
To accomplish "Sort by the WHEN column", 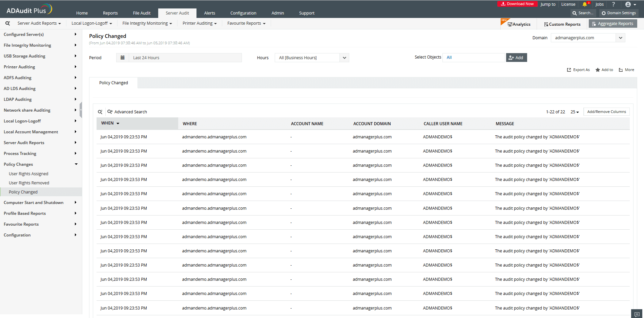I will (137, 123).
